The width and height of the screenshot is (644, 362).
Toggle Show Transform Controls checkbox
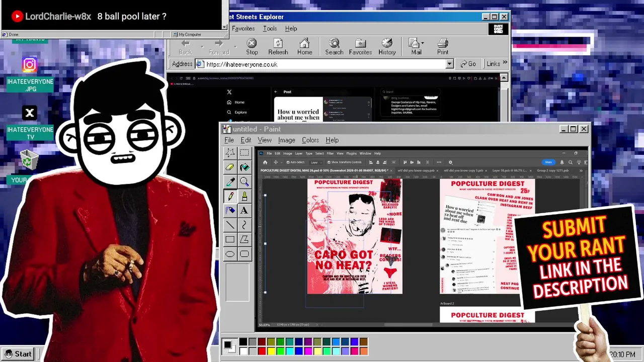click(x=329, y=162)
